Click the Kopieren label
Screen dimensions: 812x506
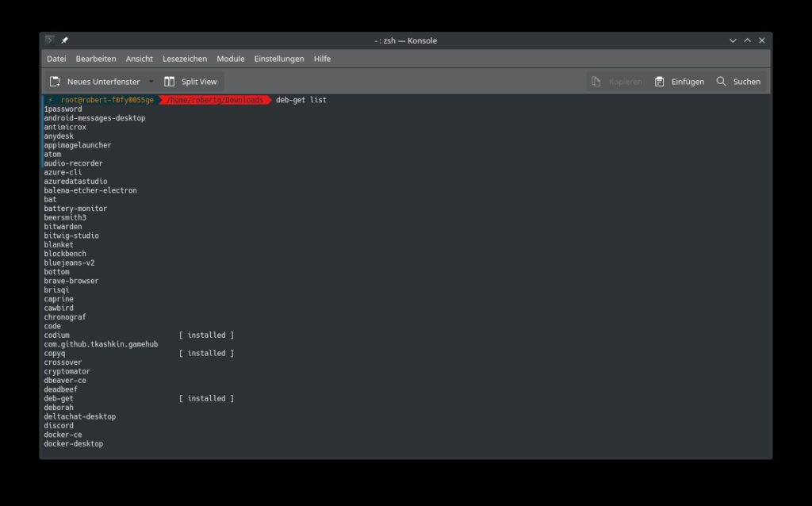(626, 82)
